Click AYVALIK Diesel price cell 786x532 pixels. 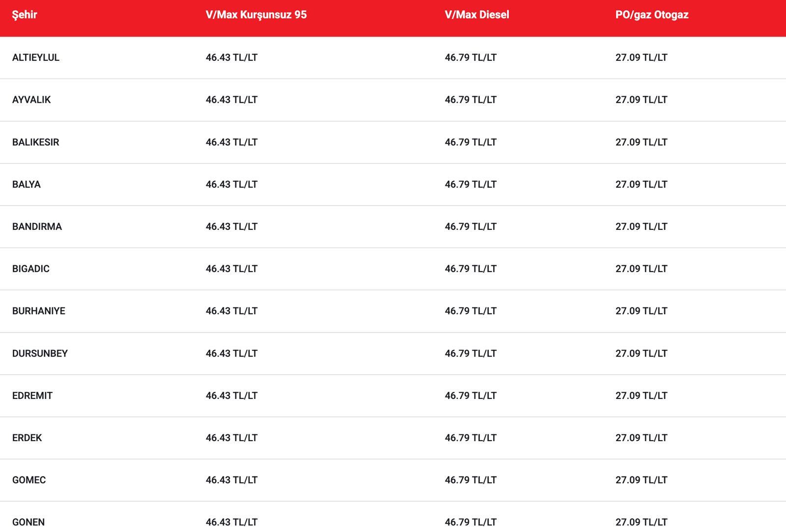471,100
